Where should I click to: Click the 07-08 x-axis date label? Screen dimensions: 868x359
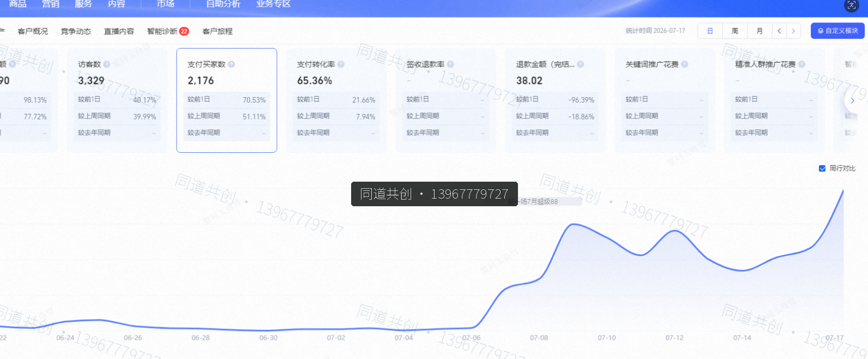[539, 338]
